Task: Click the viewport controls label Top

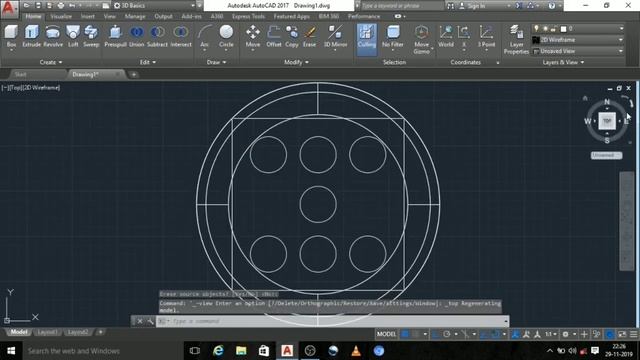Action: (15, 87)
